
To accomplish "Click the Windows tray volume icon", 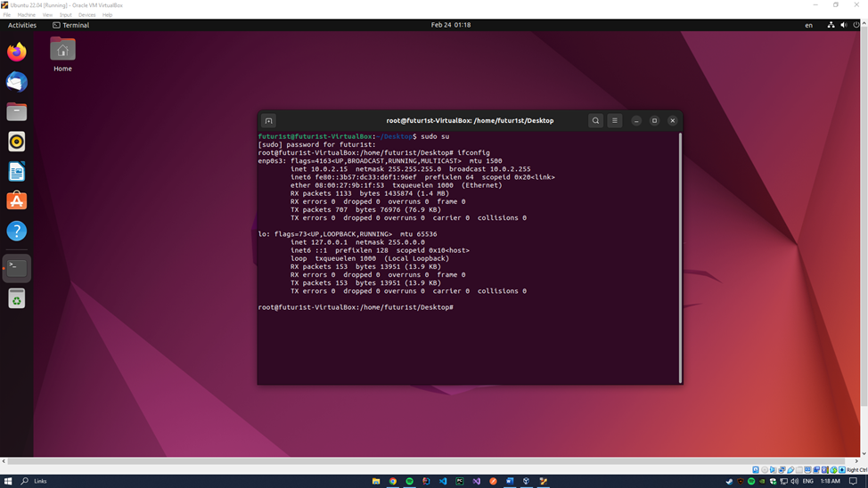I will (x=794, y=482).
